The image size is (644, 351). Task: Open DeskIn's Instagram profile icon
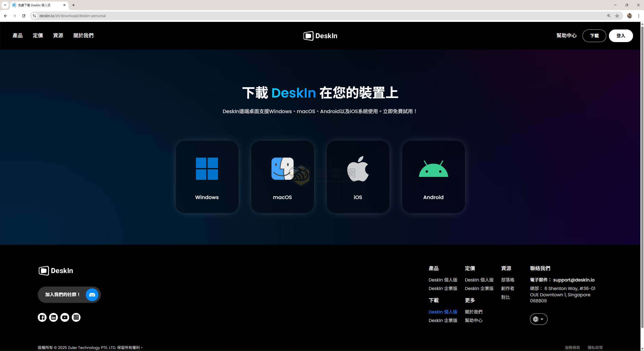tap(76, 317)
